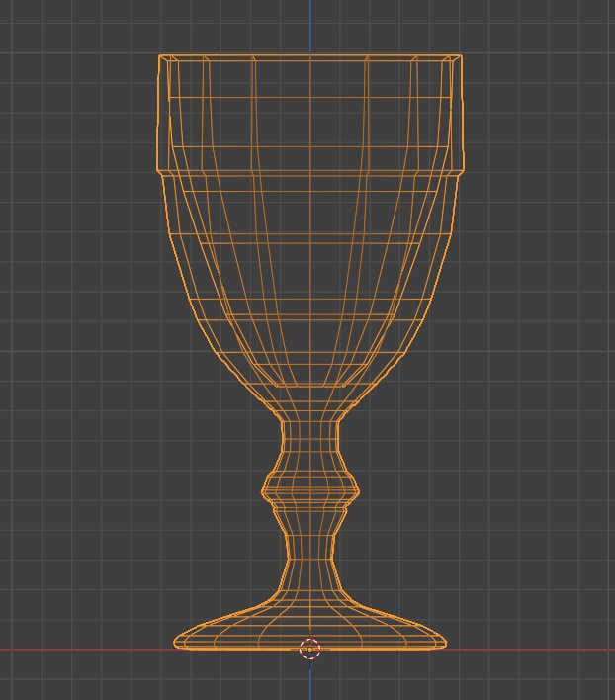Click the 3D cursor at the goblet base
This screenshot has height=700, width=615.
point(310,650)
